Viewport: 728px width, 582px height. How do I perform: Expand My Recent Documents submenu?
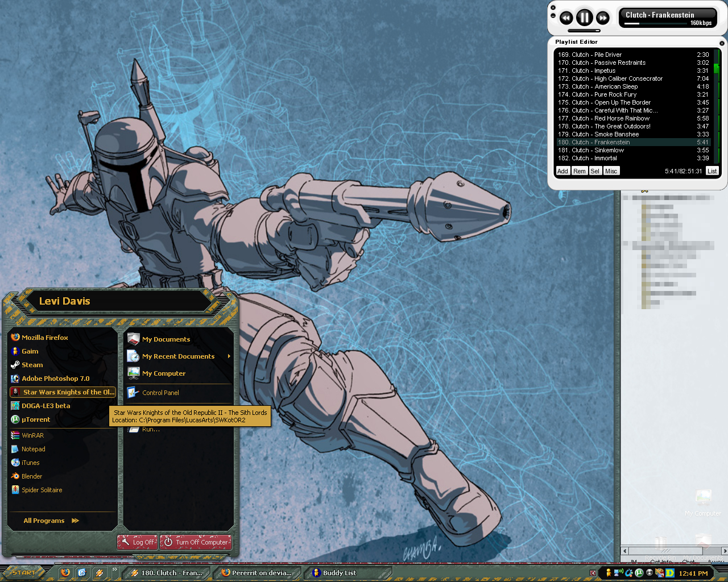pyautogui.click(x=179, y=356)
